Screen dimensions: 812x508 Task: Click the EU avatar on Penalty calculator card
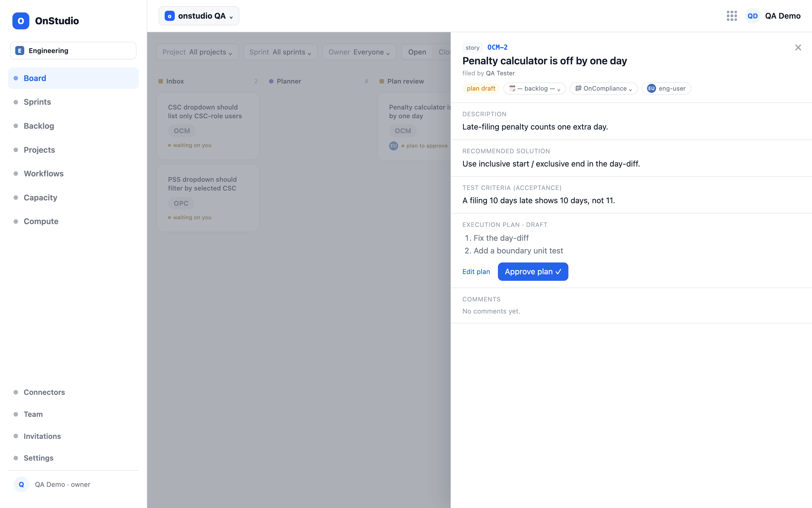pyautogui.click(x=394, y=146)
